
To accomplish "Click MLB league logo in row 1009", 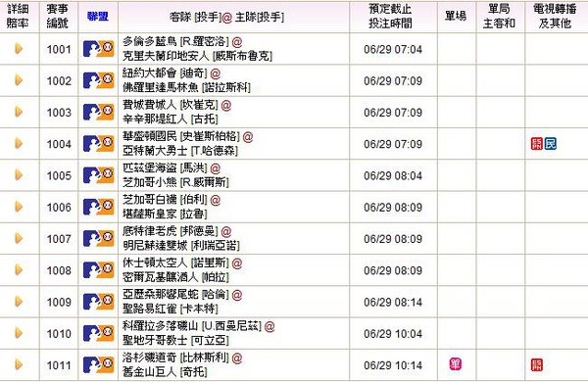I will tap(98, 302).
